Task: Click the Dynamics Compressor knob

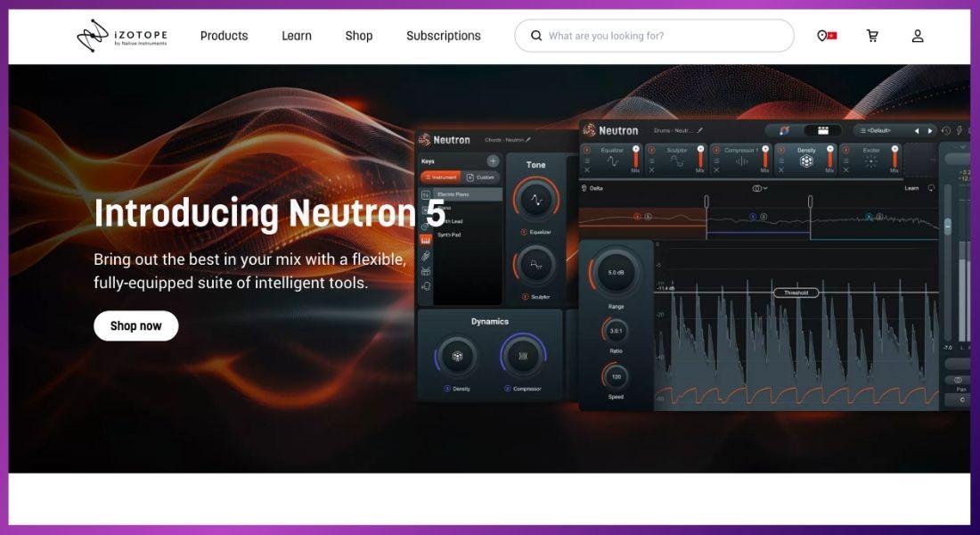Action: coord(523,357)
